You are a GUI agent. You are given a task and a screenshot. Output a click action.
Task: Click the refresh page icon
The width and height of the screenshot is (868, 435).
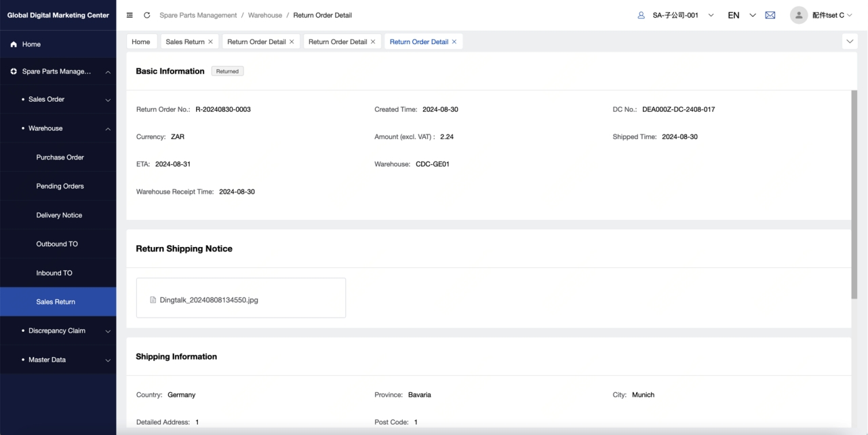click(146, 15)
